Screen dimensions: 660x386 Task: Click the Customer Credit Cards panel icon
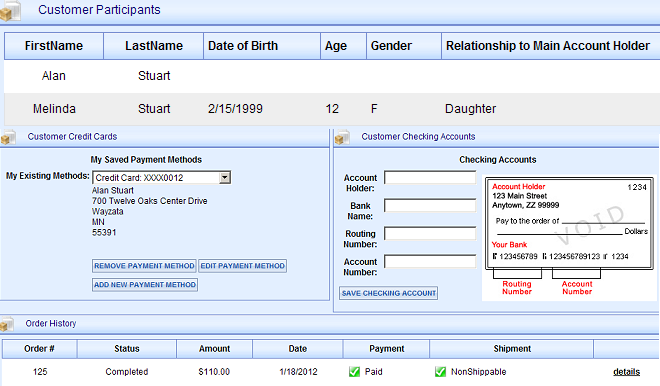click(x=8, y=138)
